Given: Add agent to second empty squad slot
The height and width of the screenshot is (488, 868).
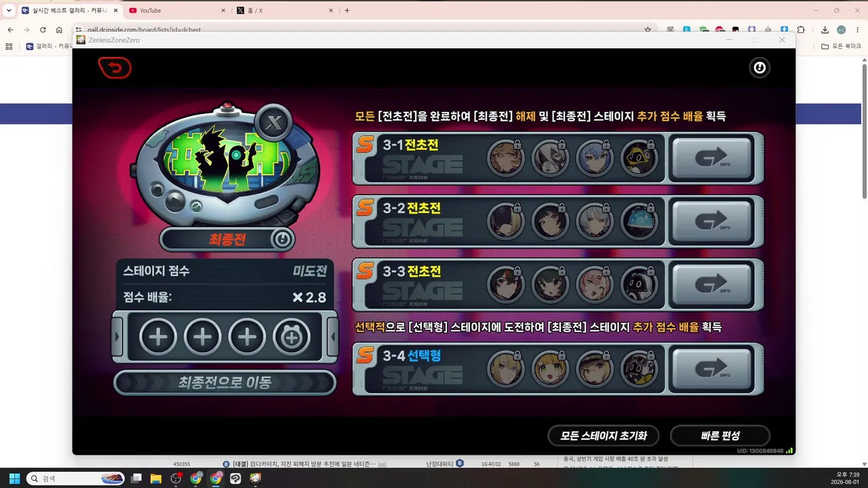Looking at the screenshot, I should click(x=203, y=336).
